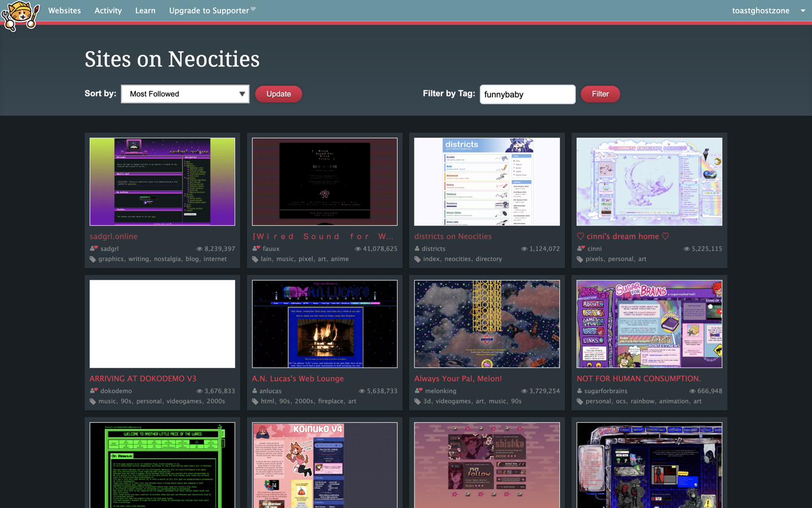
Task: Click the tag icon under melonking
Action: pos(417,401)
